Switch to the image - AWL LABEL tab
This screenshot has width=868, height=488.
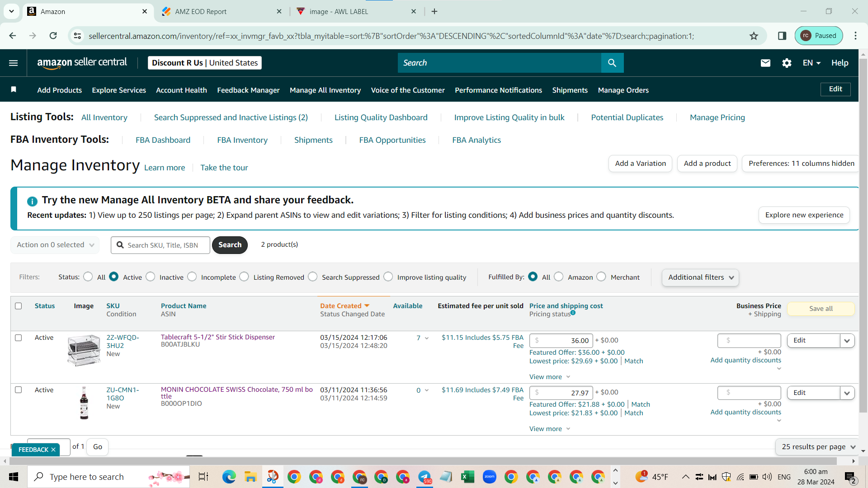click(x=356, y=11)
